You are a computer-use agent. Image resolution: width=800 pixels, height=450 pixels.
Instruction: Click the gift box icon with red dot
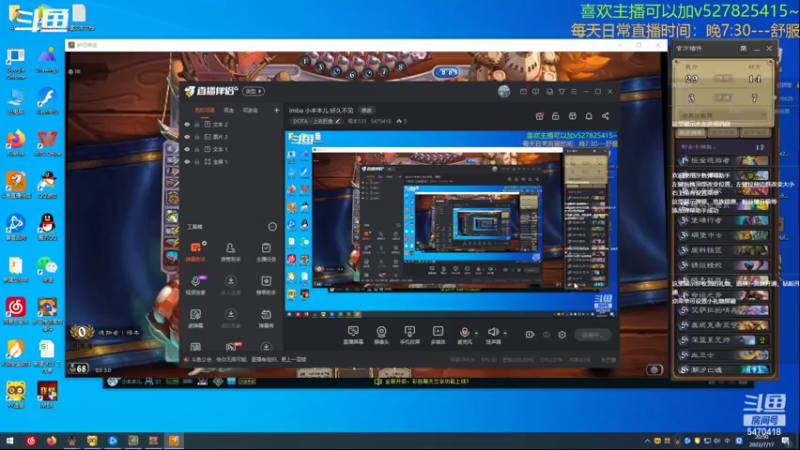tap(539, 116)
